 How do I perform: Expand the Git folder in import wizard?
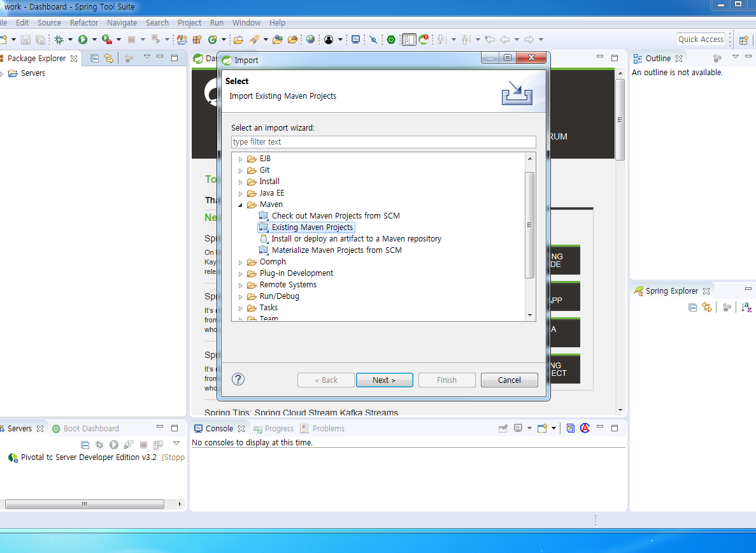click(x=240, y=171)
